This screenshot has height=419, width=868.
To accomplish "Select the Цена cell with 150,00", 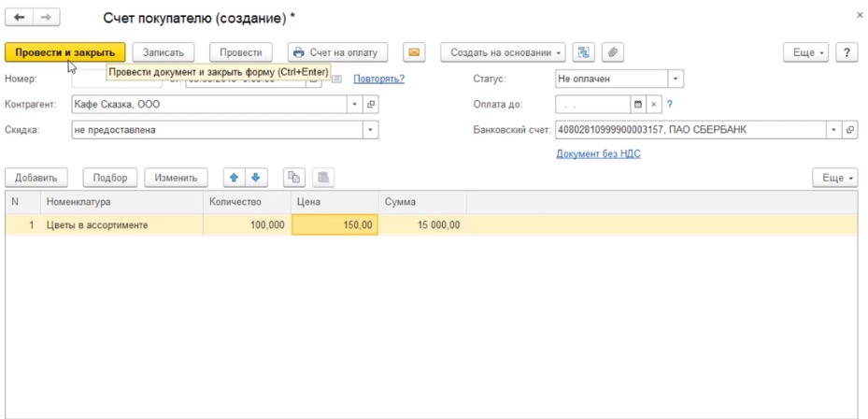I will [334, 224].
